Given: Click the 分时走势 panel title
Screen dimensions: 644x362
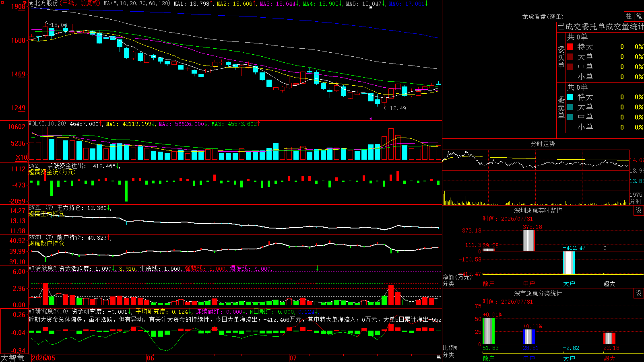Looking at the screenshot, I should tap(543, 144).
